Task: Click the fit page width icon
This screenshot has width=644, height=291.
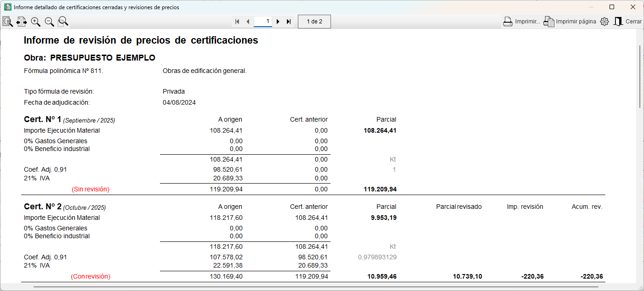Action: click(21, 22)
